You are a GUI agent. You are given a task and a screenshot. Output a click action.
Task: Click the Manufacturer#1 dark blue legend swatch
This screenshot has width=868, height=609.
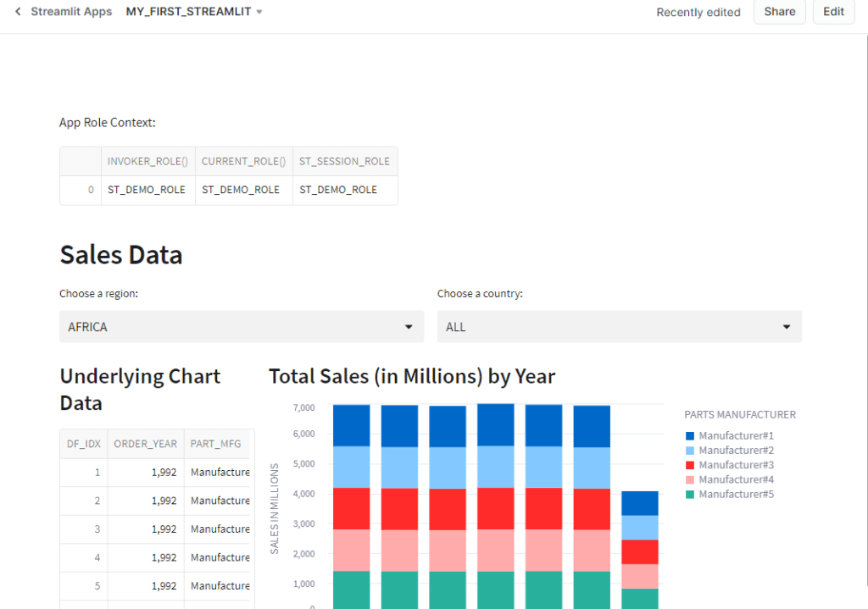tap(690, 436)
